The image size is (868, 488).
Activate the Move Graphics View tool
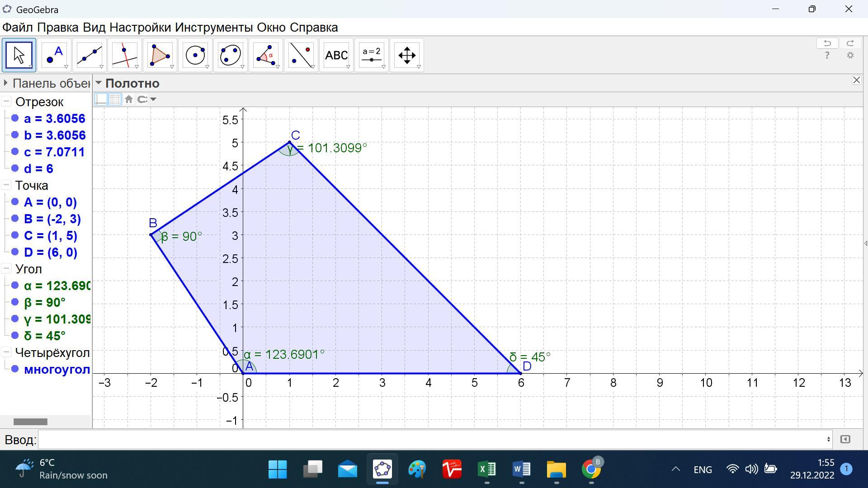coord(406,55)
